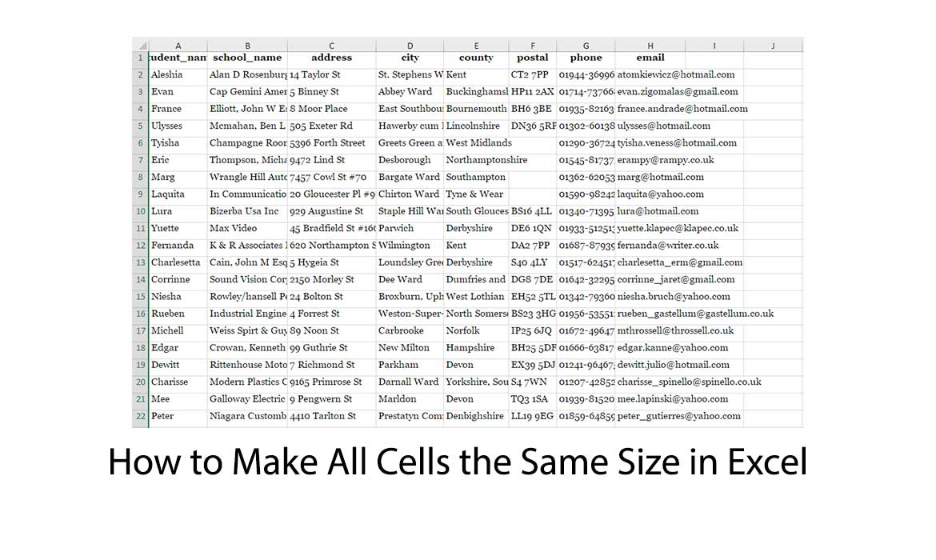The height and width of the screenshot is (560, 936).
Task: Select column F containing postal codes
Action: pos(533,45)
